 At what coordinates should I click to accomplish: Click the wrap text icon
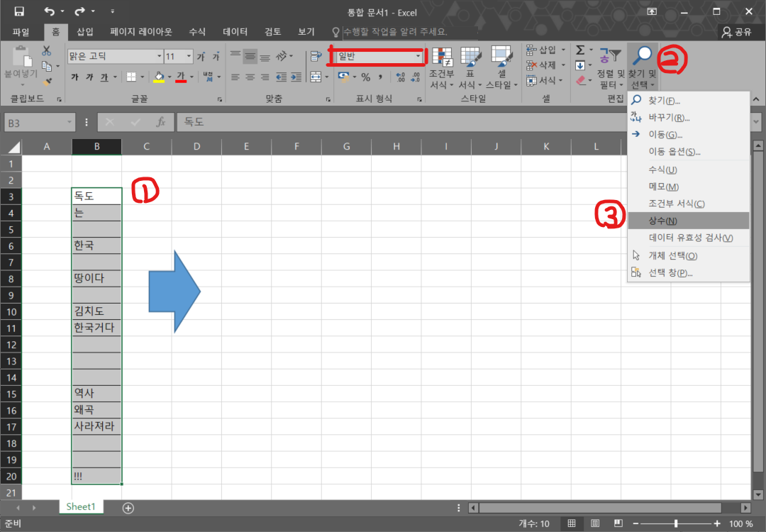pos(316,57)
